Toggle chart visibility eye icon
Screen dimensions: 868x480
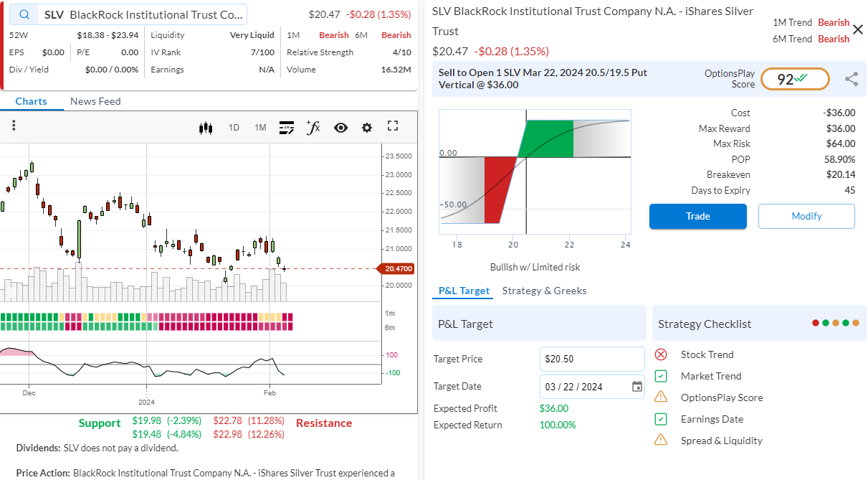[x=340, y=128]
